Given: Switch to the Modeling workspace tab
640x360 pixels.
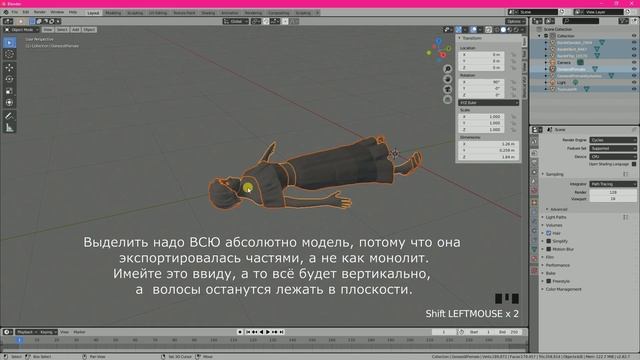Looking at the screenshot, I should (113, 13).
